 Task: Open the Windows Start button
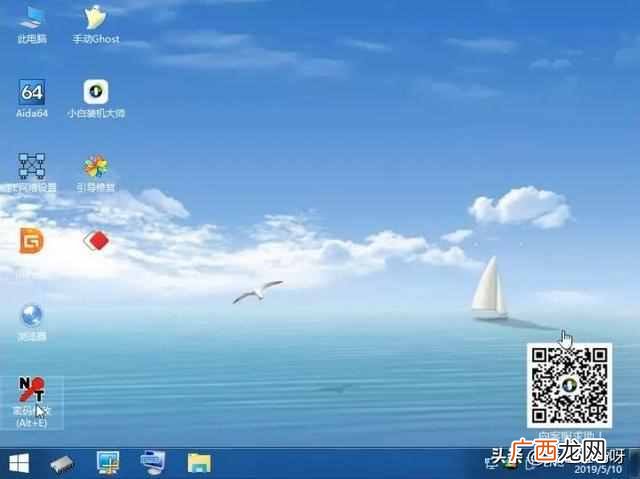[19, 463]
